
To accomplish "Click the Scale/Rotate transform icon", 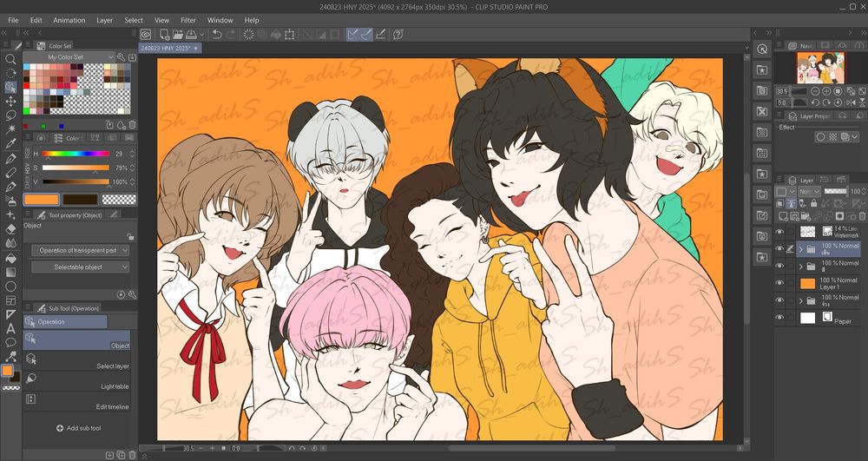I will 290,35.
